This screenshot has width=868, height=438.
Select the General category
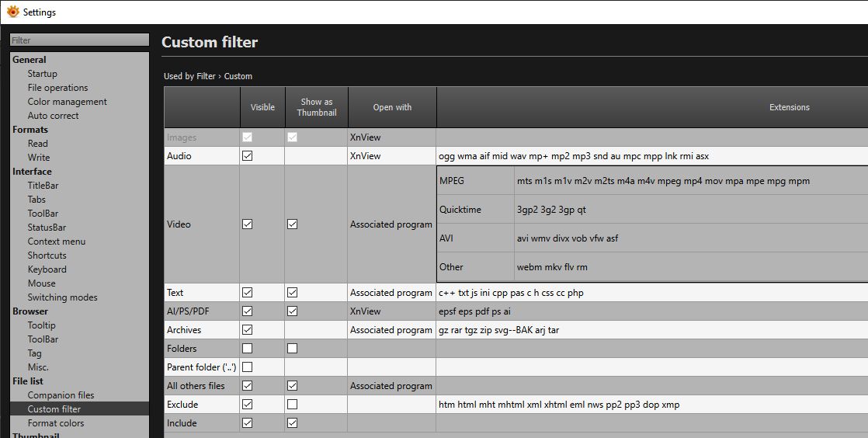point(30,60)
